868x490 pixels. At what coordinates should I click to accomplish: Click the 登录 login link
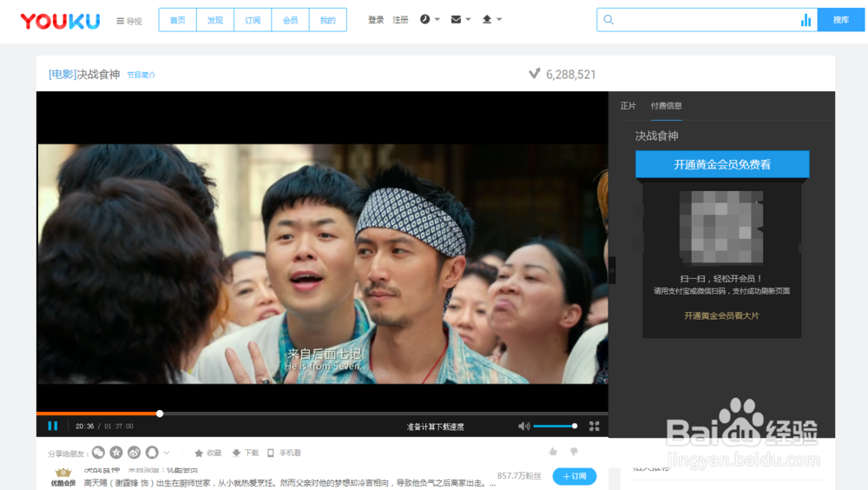coord(376,20)
